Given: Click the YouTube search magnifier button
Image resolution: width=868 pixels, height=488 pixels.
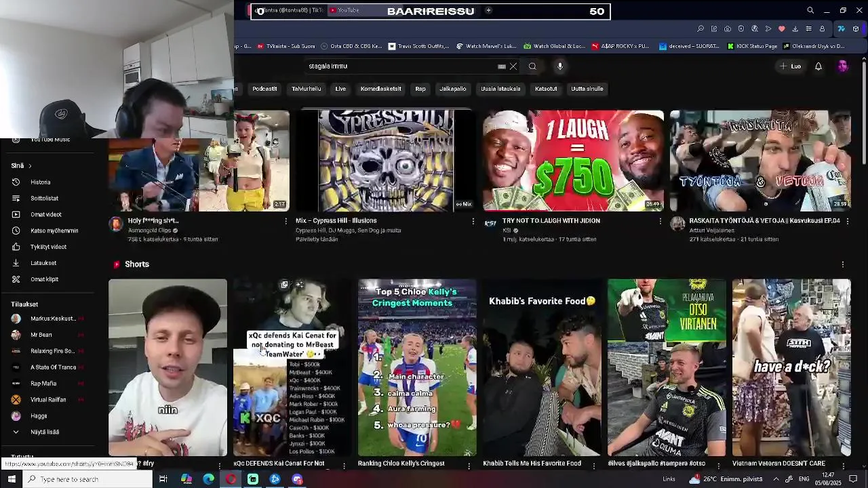Looking at the screenshot, I should click(x=532, y=66).
